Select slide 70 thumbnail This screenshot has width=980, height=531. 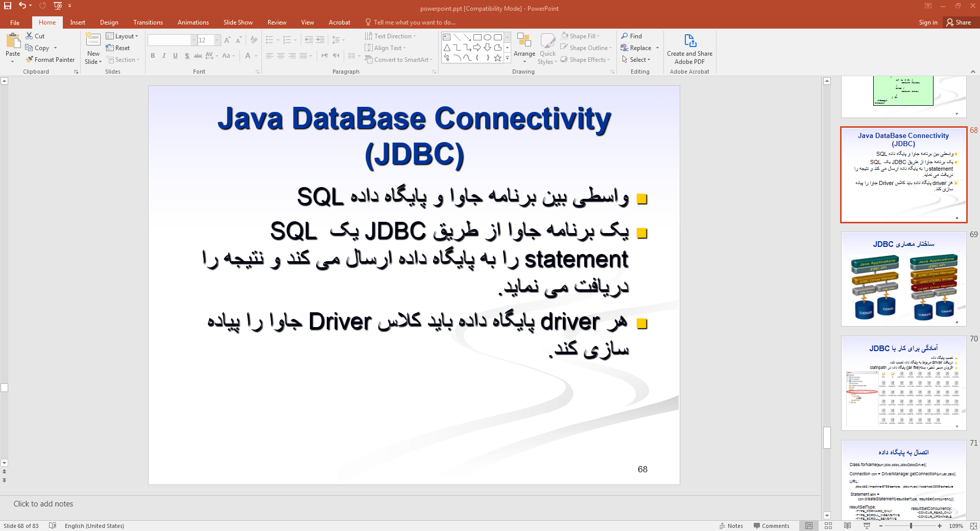[x=903, y=383]
